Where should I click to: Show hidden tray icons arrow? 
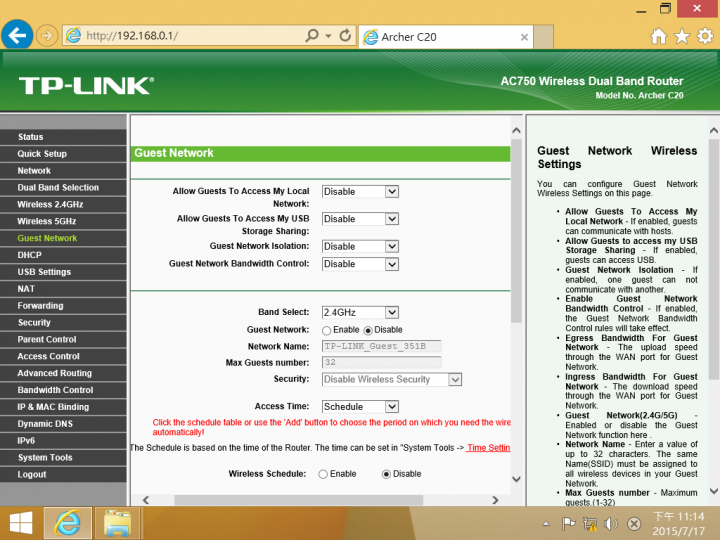(546, 523)
